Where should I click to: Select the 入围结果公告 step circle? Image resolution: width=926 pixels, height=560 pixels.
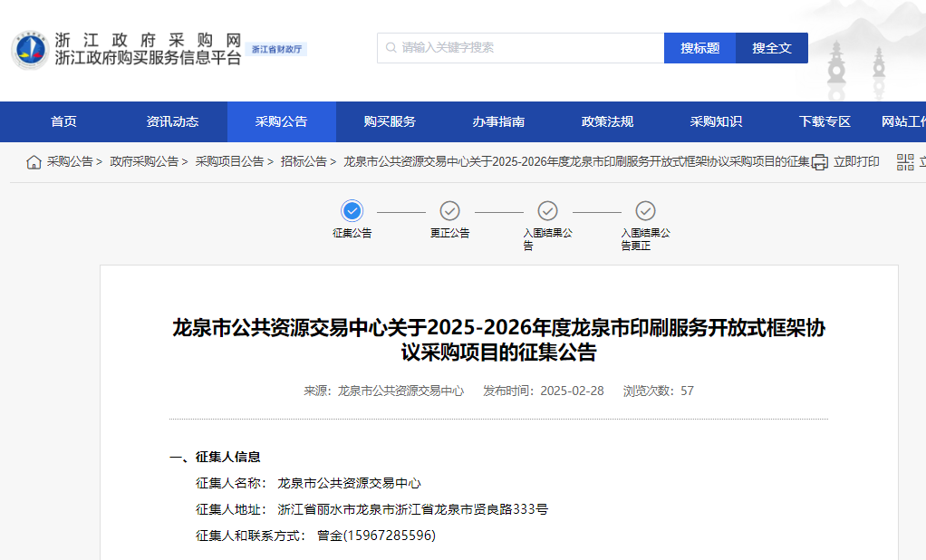[547, 211]
